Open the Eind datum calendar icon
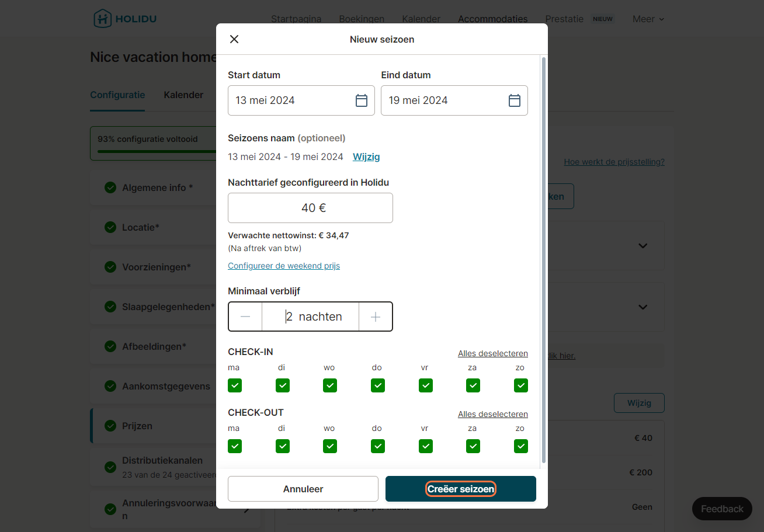 pos(515,100)
